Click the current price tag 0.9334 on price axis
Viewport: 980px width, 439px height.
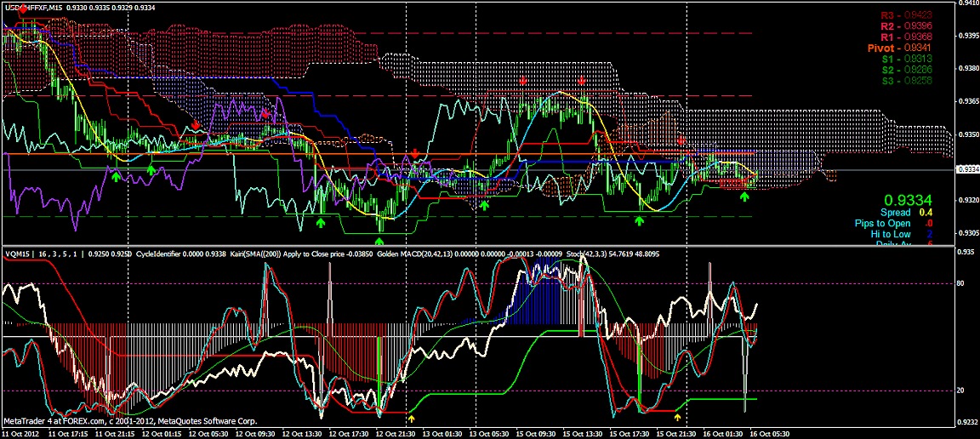(967, 168)
